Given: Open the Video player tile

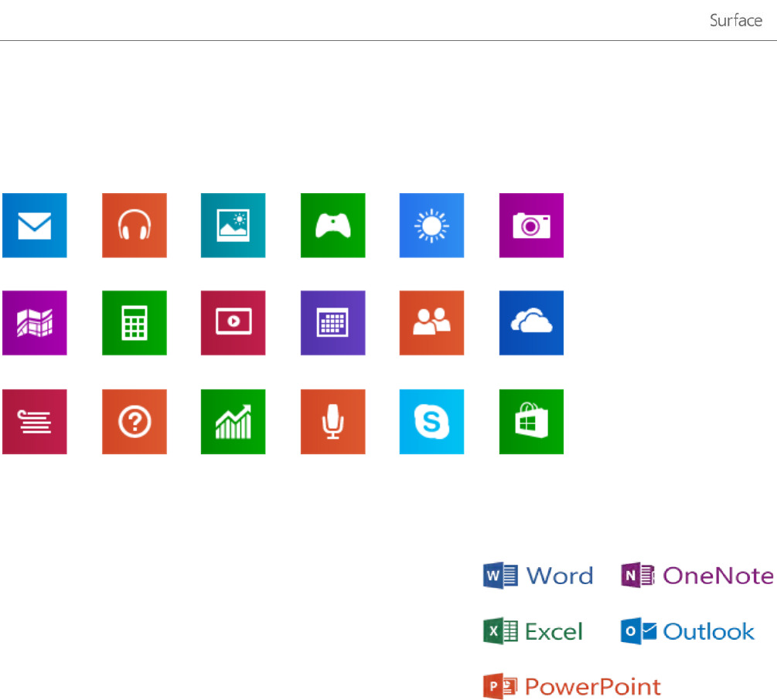Looking at the screenshot, I should [x=233, y=323].
